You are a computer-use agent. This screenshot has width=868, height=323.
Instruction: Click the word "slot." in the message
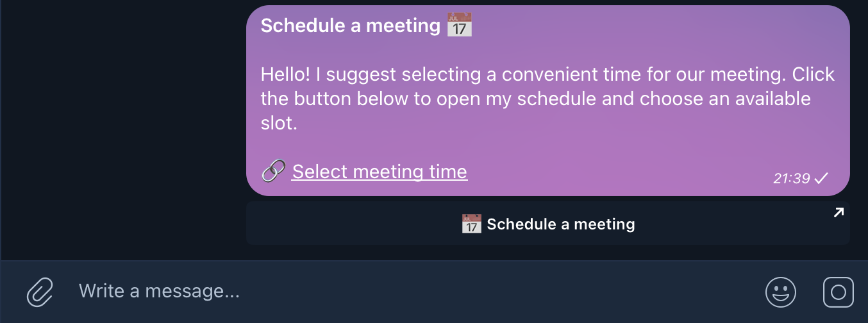click(279, 124)
